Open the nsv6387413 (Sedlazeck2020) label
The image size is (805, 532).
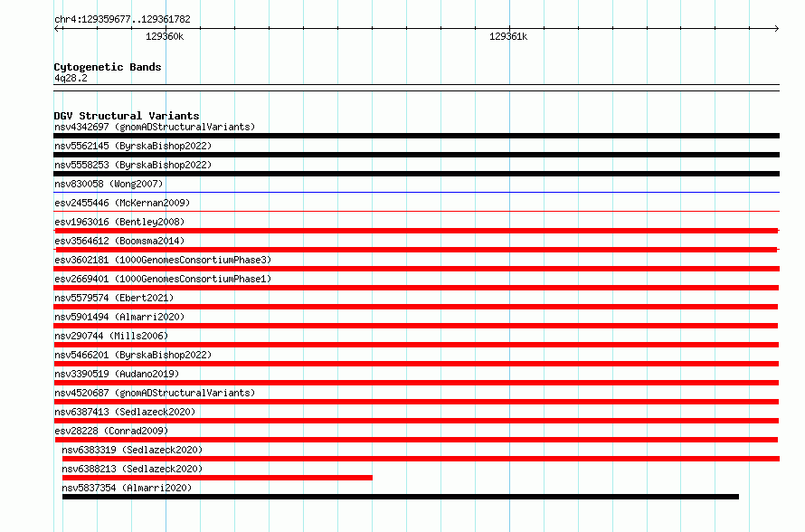click(x=125, y=412)
